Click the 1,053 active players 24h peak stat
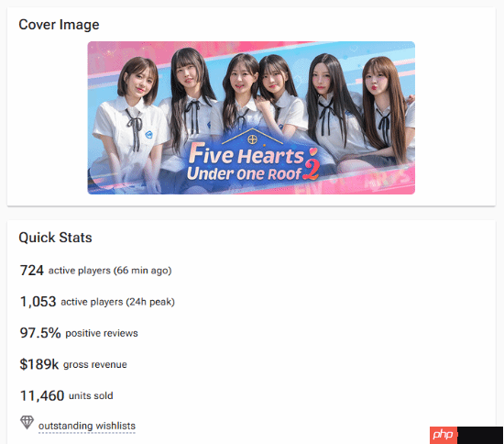This screenshot has width=504, height=444. [x=97, y=302]
